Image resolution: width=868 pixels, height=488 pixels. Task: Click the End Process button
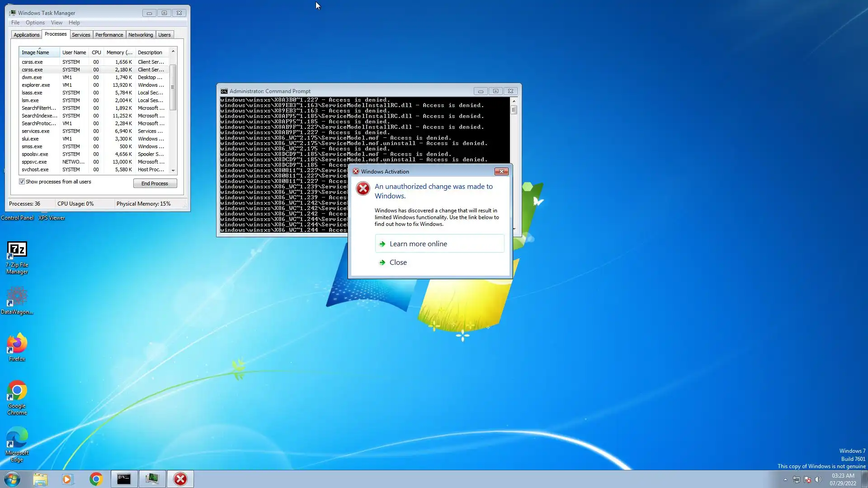155,183
